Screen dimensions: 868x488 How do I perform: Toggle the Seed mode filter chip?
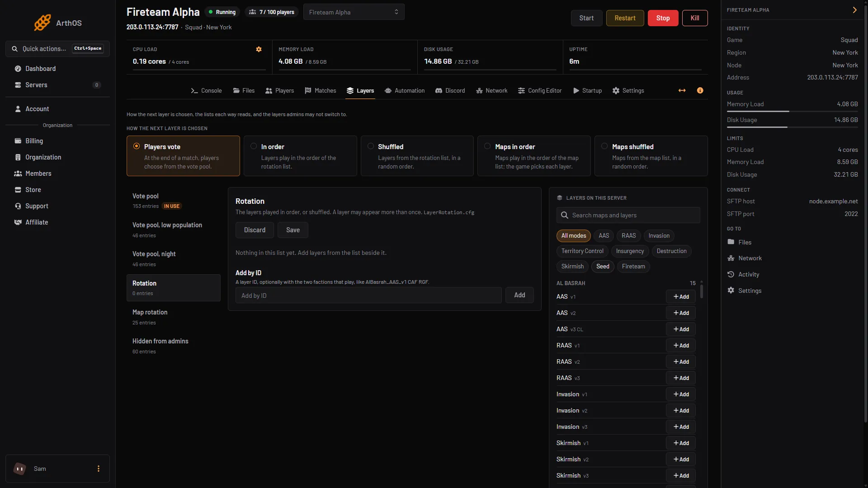pyautogui.click(x=603, y=267)
